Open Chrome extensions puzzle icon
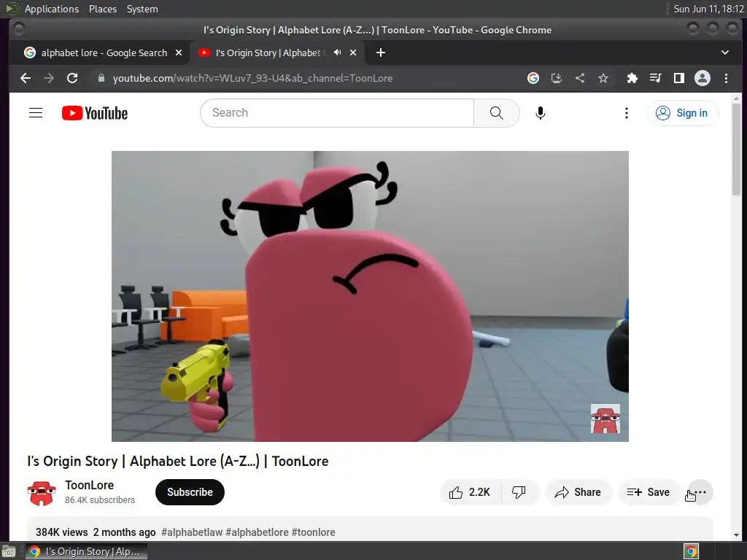The image size is (747, 560). [632, 78]
